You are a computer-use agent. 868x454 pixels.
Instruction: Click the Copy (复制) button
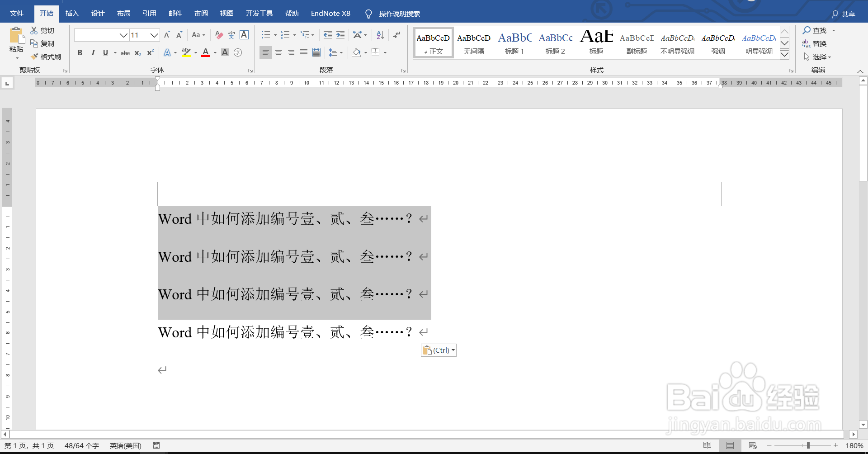click(x=42, y=43)
